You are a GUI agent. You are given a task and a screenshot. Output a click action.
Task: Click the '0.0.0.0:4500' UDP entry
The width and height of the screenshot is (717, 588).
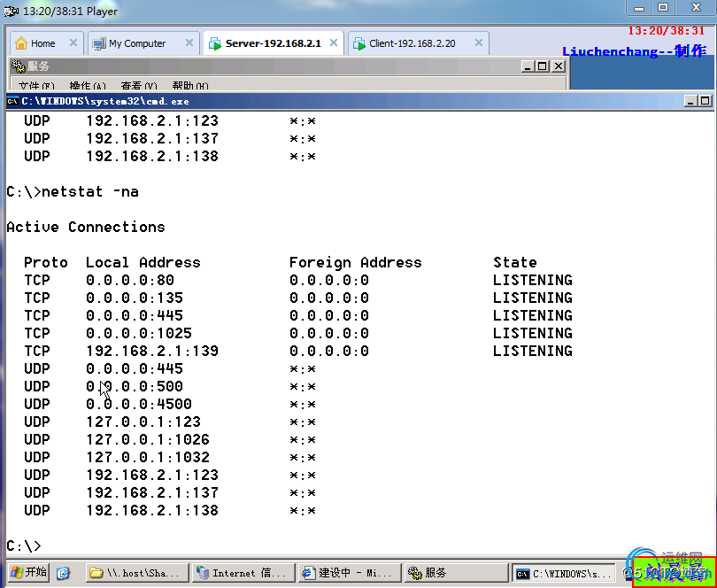point(139,404)
